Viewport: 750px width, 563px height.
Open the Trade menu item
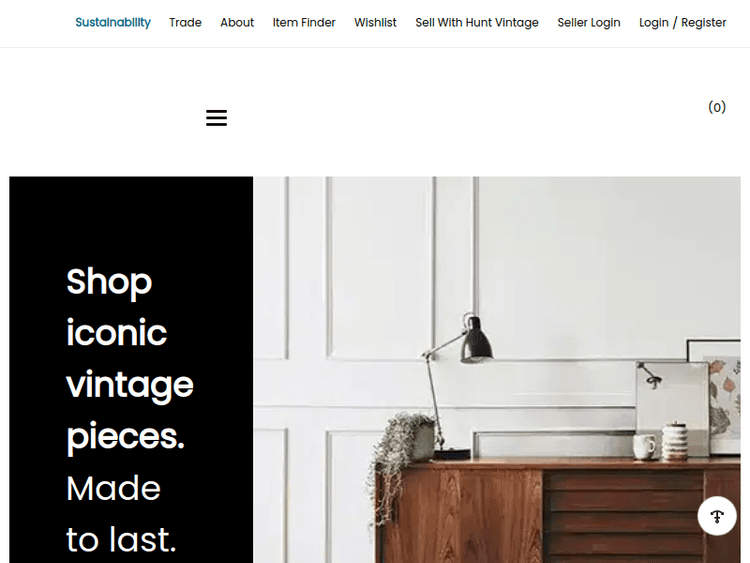pos(185,22)
